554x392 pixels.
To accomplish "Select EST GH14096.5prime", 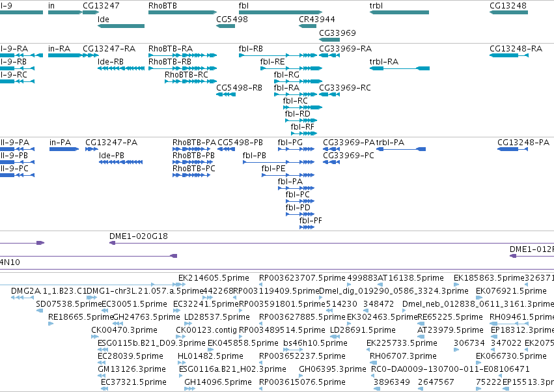I will pos(189,389).
